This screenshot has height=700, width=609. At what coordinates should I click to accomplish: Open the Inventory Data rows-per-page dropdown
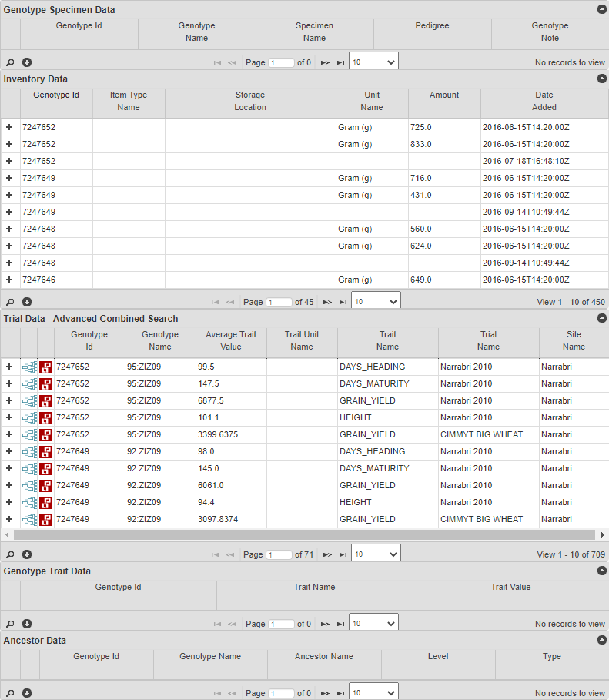pos(376,302)
